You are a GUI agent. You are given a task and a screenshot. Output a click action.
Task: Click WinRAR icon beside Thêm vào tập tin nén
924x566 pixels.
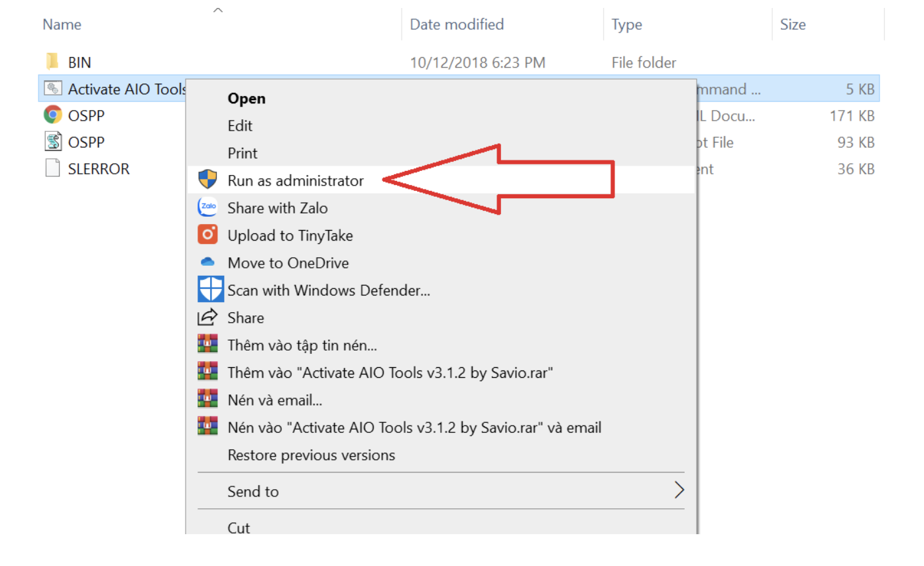207,345
